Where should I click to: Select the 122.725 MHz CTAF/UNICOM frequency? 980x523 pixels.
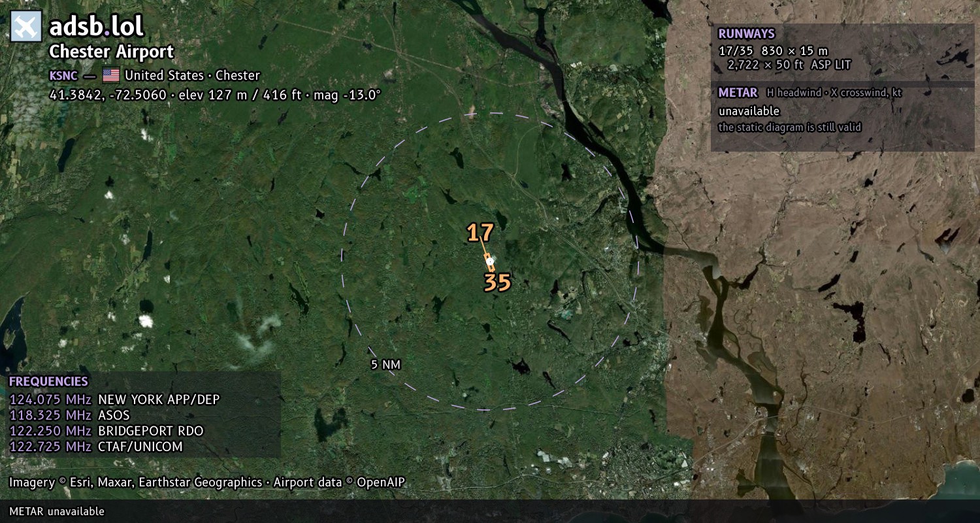96,447
